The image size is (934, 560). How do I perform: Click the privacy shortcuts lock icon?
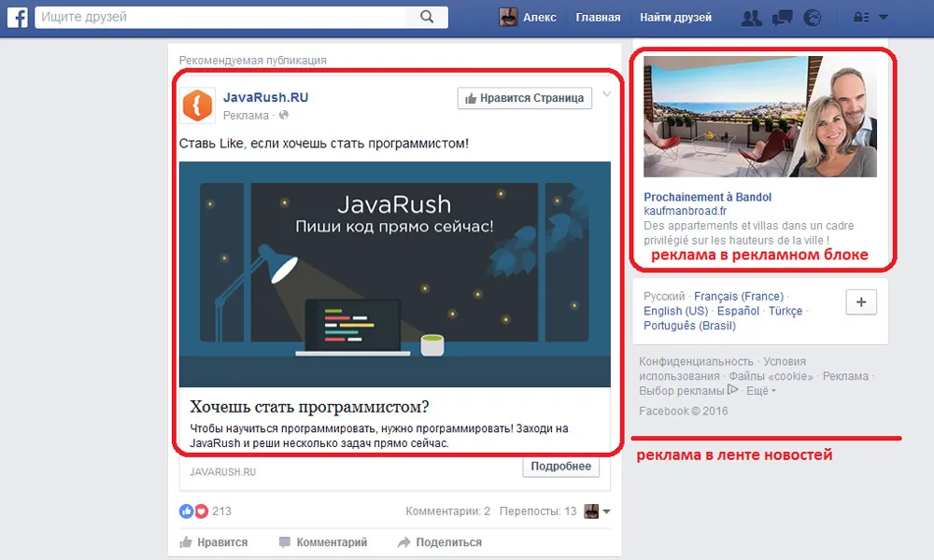click(859, 16)
